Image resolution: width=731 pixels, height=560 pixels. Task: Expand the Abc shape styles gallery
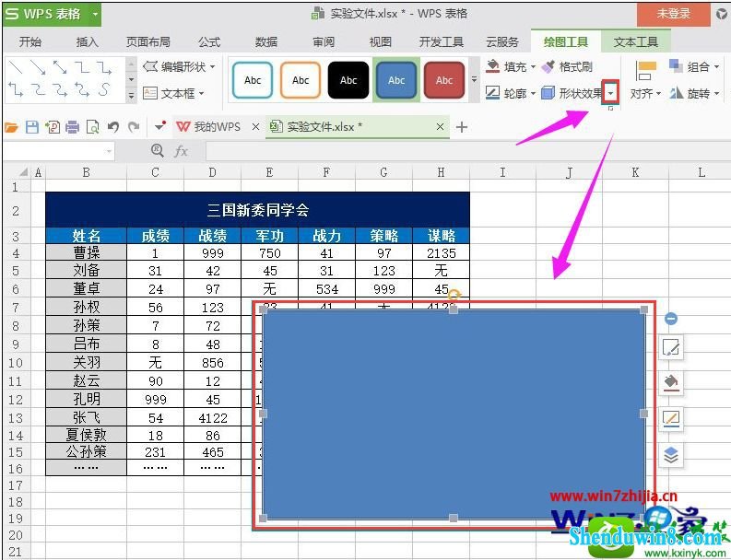474,79
